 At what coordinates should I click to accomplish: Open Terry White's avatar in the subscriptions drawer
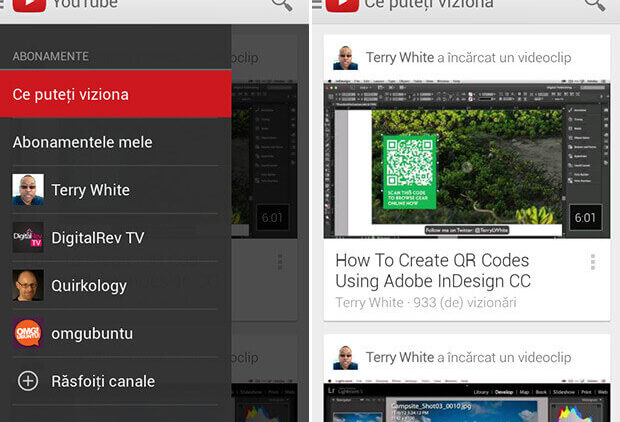click(28, 190)
